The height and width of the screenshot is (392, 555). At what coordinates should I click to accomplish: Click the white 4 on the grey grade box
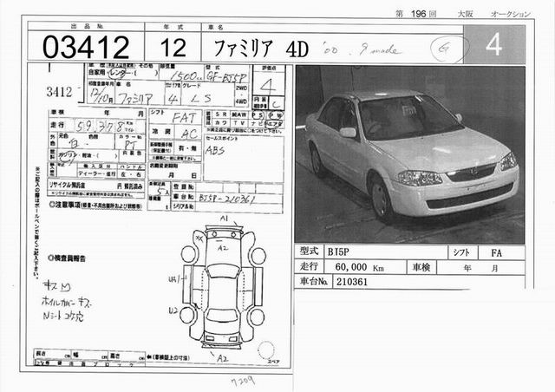point(493,44)
